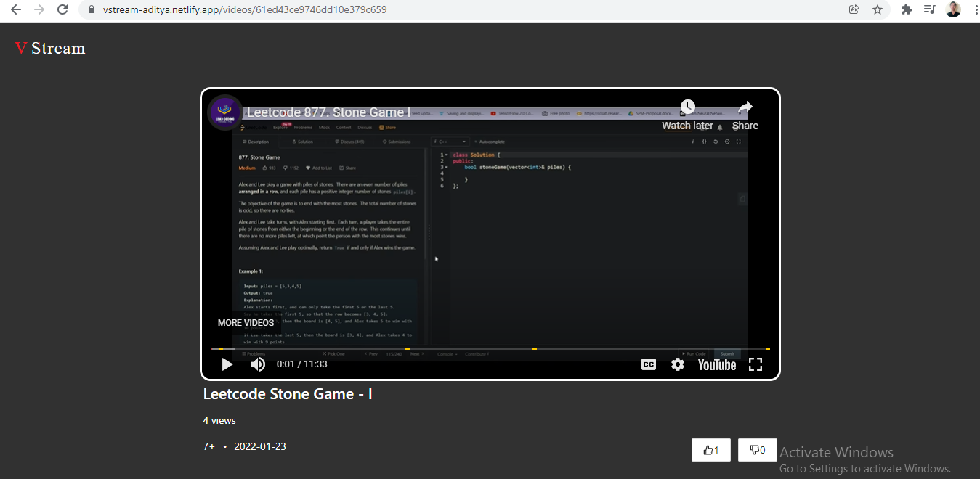
Task: Click the center of the video frame
Action: click(x=490, y=234)
